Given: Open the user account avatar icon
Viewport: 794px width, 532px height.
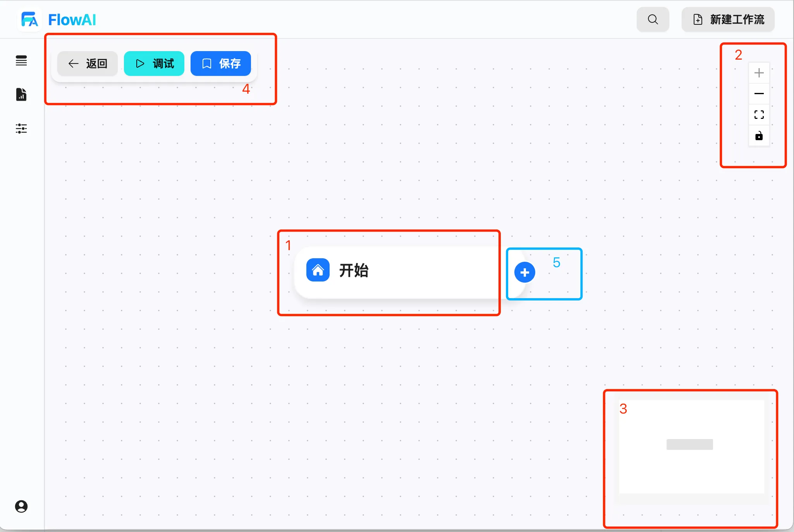Looking at the screenshot, I should [x=21, y=506].
